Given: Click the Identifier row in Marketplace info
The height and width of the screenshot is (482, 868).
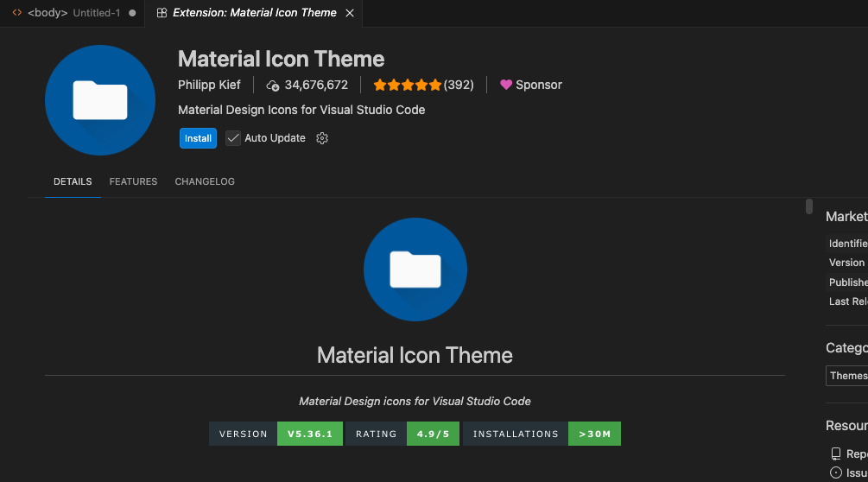Looking at the screenshot, I should tap(847, 244).
